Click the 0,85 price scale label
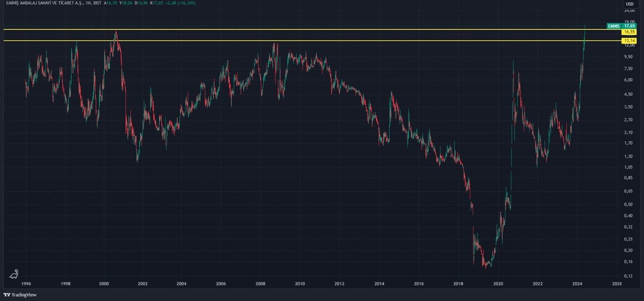The height and width of the screenshot is (301, 644). click(630, 178)
